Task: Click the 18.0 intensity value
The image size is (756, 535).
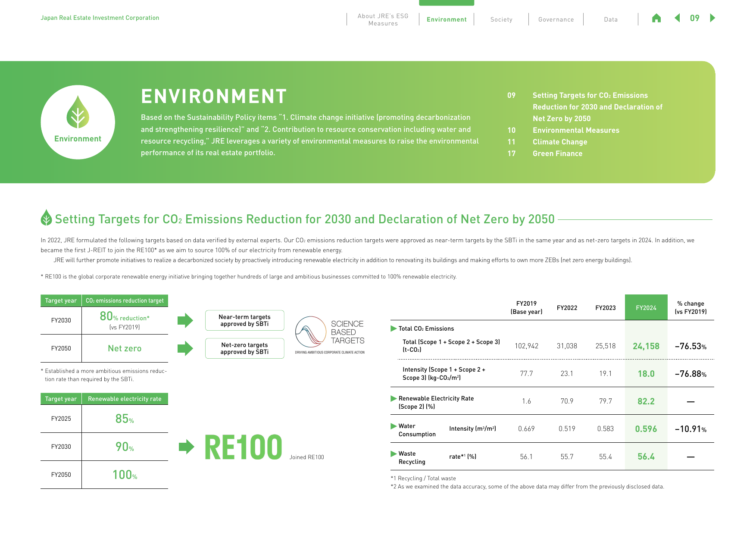Action: coord(646,374)
